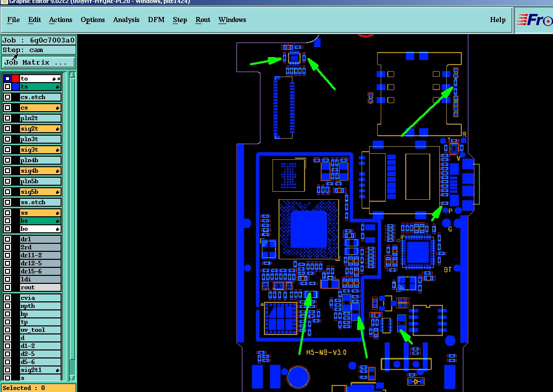Click the hand marker icon on layer bs
Image resolution: width=553 pixels, height=392 pixels.
(58, 221)
